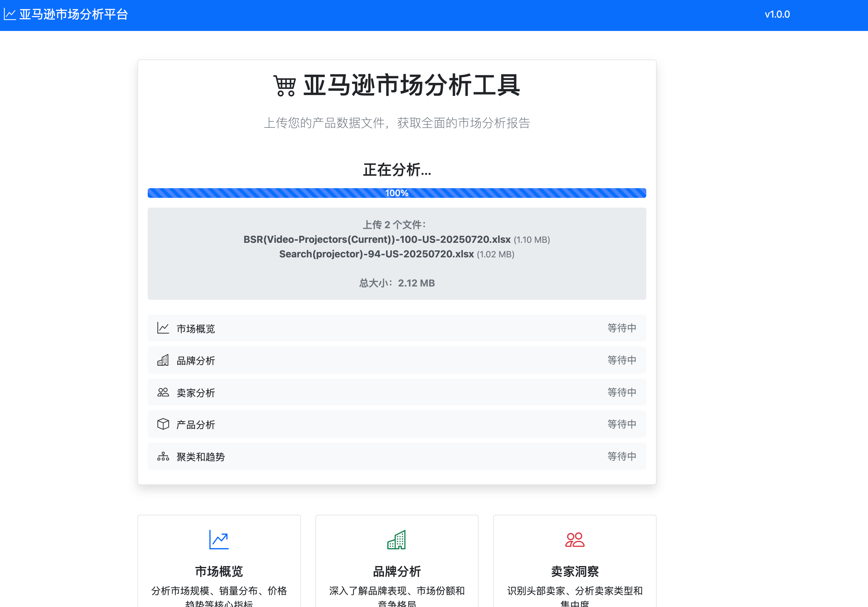This screenshot has height=607, width=868.
Task: Click the 品牌分析 feature card title
Action: tap(397, 571)
